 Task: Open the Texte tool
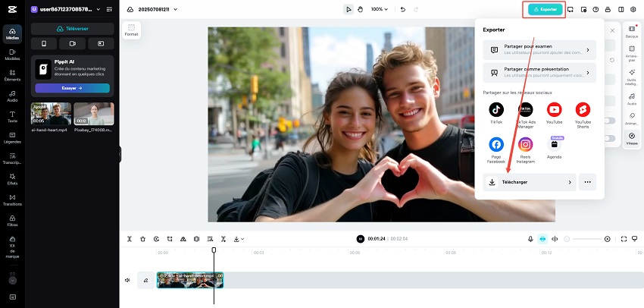pos(12,117)
